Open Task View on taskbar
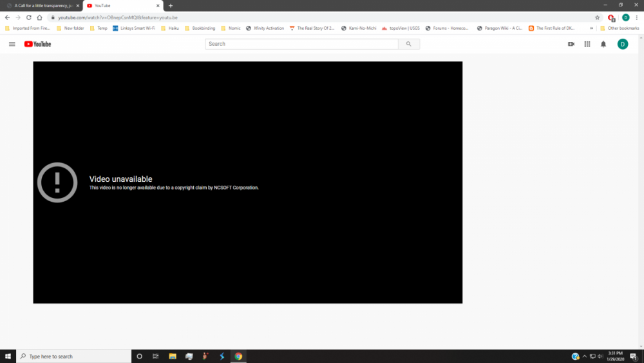644x363 pixels. click(156, 357)
